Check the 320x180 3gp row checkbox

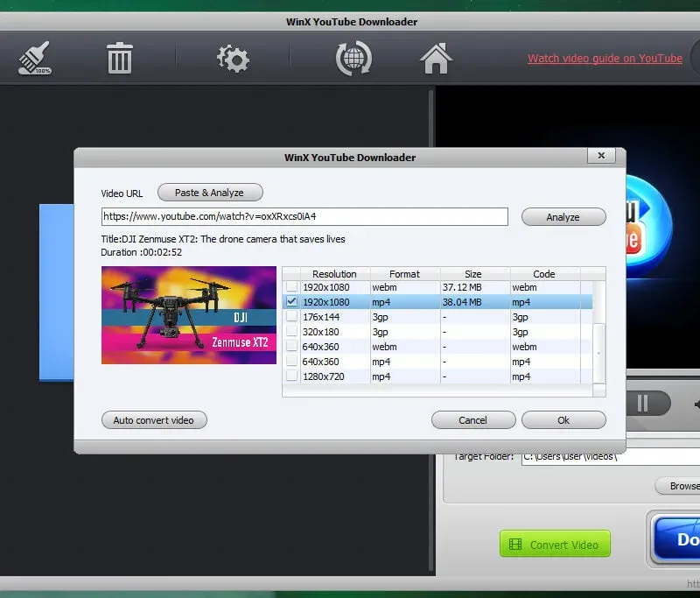click(291, 331)
